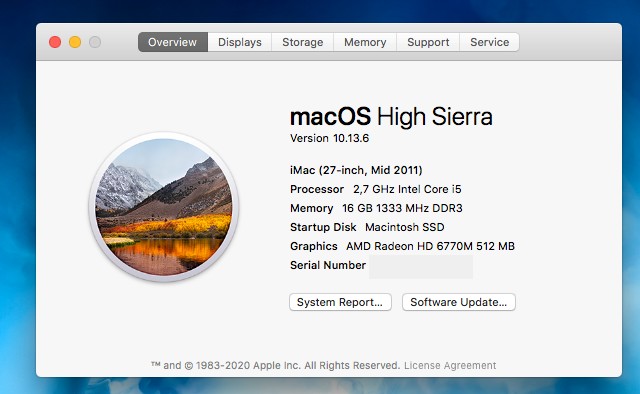The image size is (640, 394).
Task: Switch to the Service tab
Action: [489, 42]
